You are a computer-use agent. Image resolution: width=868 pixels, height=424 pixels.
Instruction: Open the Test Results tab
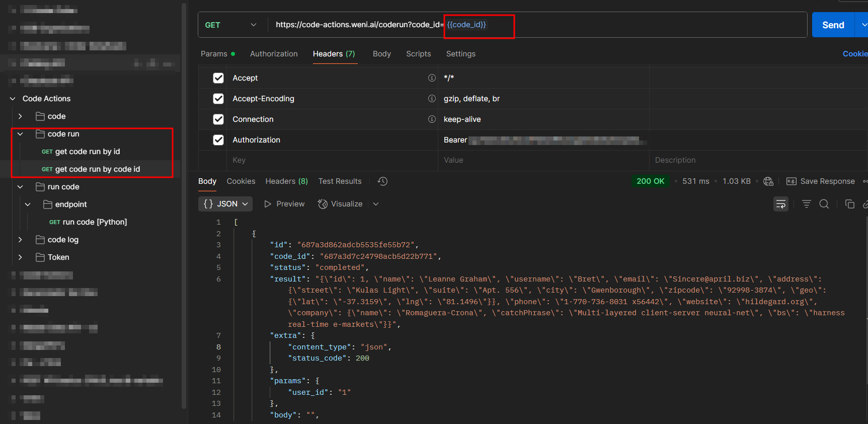point(340,181)
